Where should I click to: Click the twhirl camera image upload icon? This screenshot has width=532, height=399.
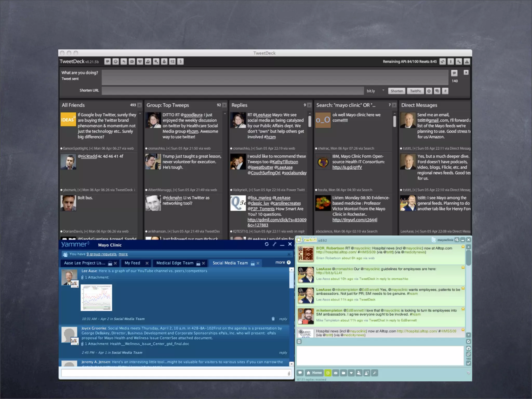pyautogui.click(x=468, y=348)
